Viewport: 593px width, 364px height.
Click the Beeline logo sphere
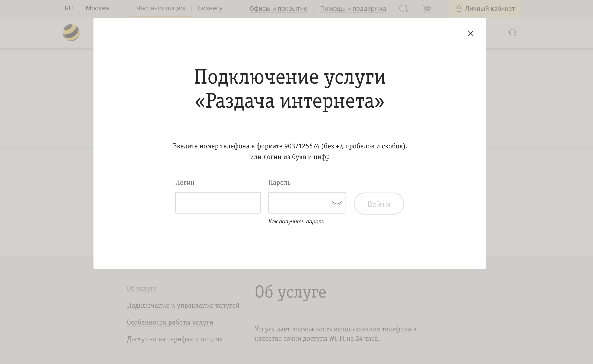pos(71,33)
